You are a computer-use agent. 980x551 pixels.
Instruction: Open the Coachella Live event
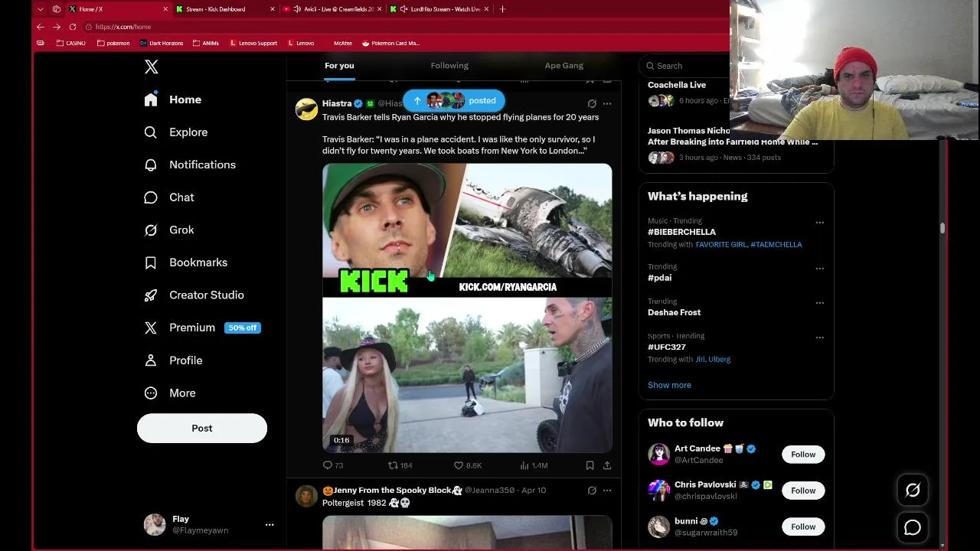tap(677, 85)
